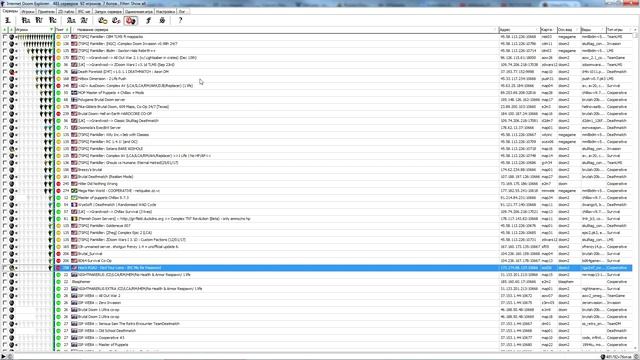Open the Лог tab

pyautogui.click(x=182, y=12)
